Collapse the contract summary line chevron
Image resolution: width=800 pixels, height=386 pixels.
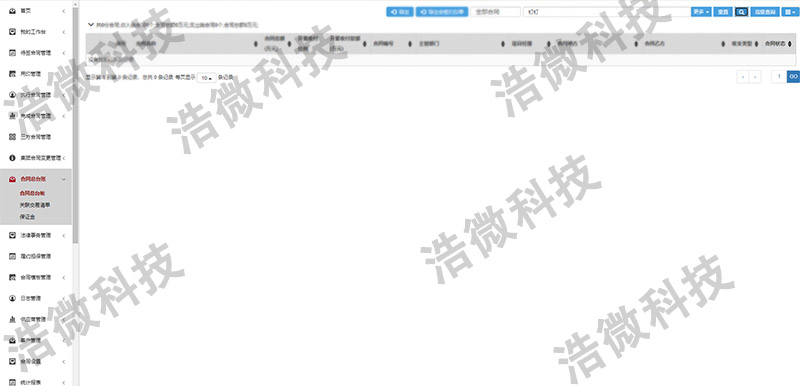91,24
